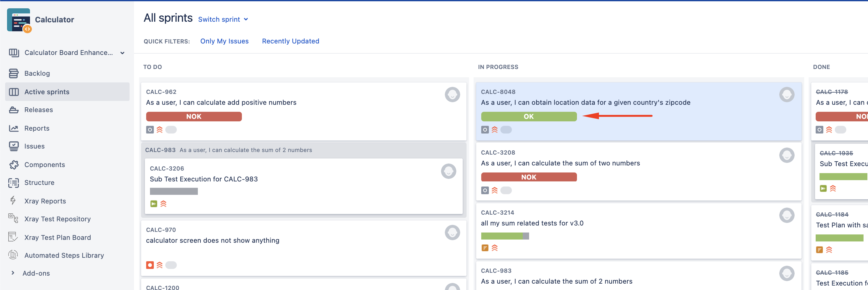Click the Calculator project name

[x=54, y=19]
